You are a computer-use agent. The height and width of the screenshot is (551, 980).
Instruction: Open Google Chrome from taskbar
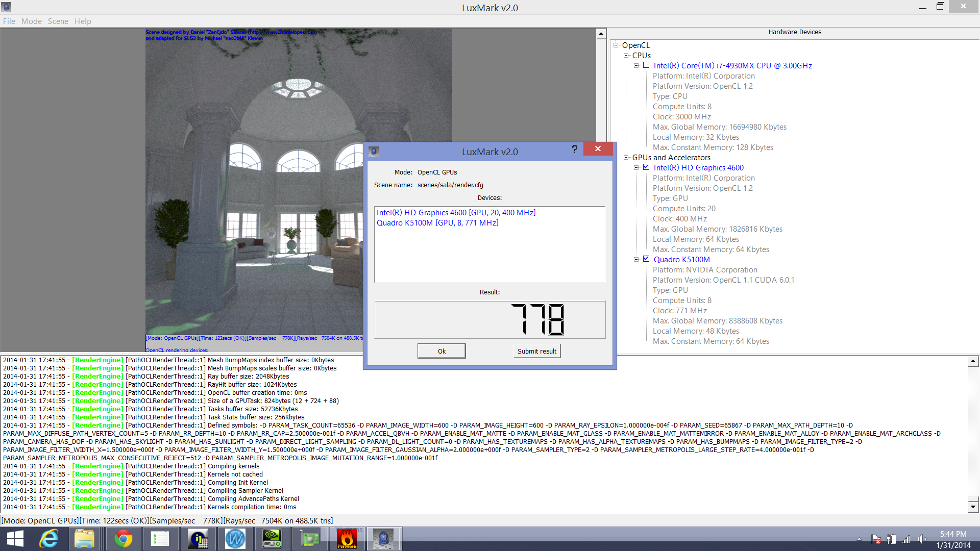tap(123, 539)
